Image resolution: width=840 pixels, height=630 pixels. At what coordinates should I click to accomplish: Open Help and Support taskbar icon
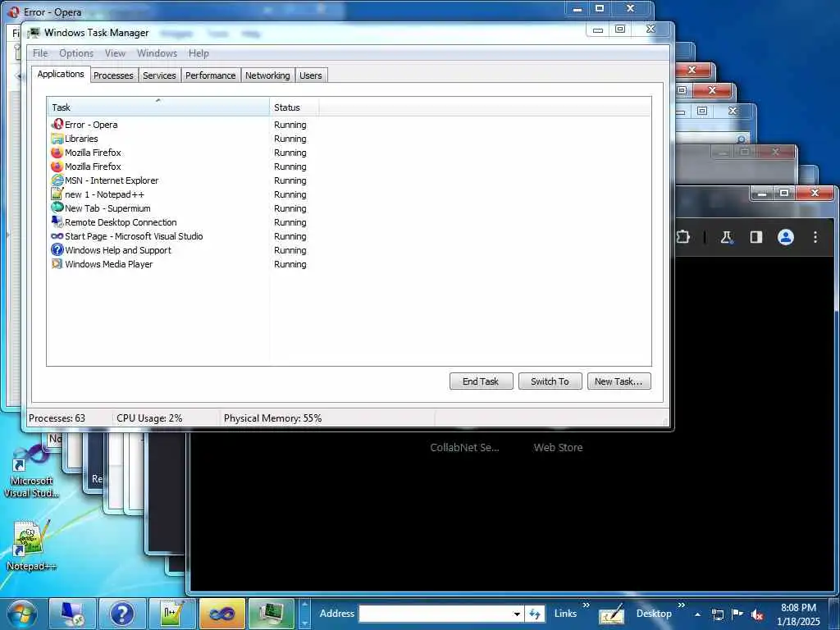tap(122, 614)
